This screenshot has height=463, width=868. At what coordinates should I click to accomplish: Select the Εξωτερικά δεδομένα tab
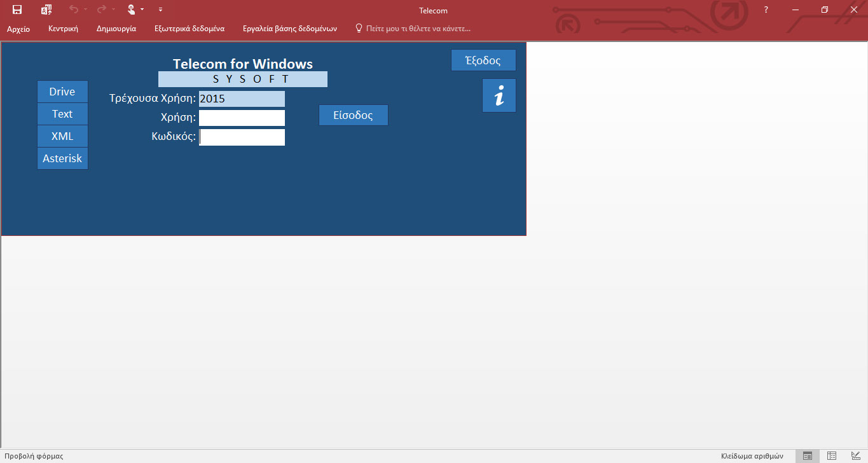[189, 29]
